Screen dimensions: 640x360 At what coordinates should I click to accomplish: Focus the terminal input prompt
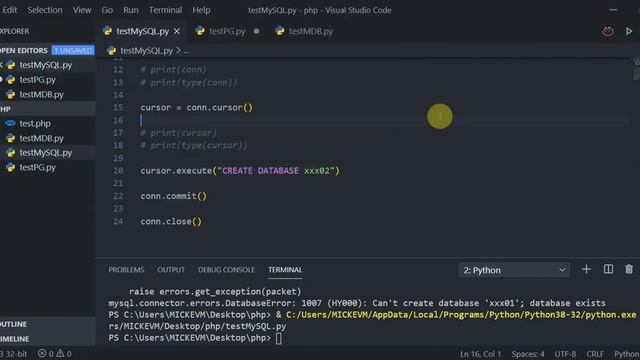[278, 338]
